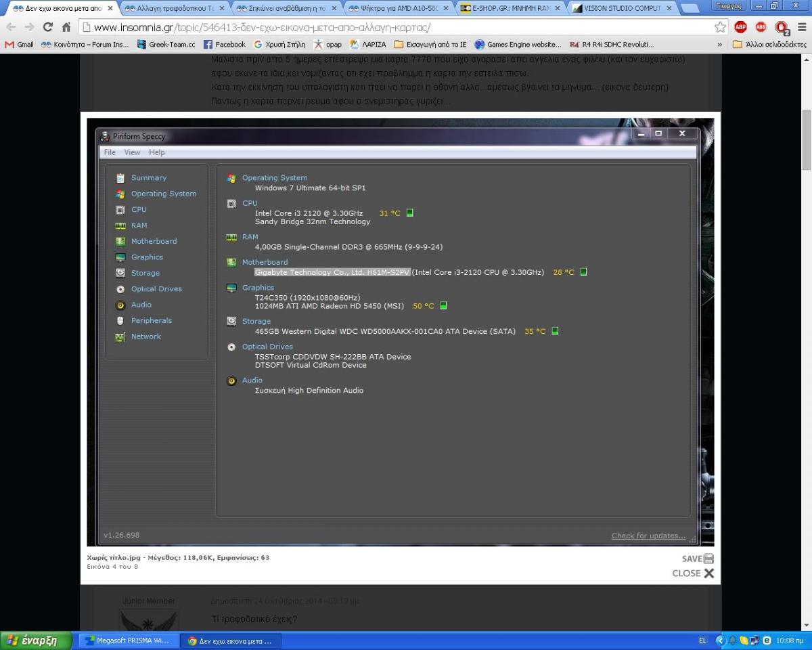Click the TSSTcorp CDDVDW SH-222BB text
Viewport: 812px width, 650px height.
tap(333, 357)
